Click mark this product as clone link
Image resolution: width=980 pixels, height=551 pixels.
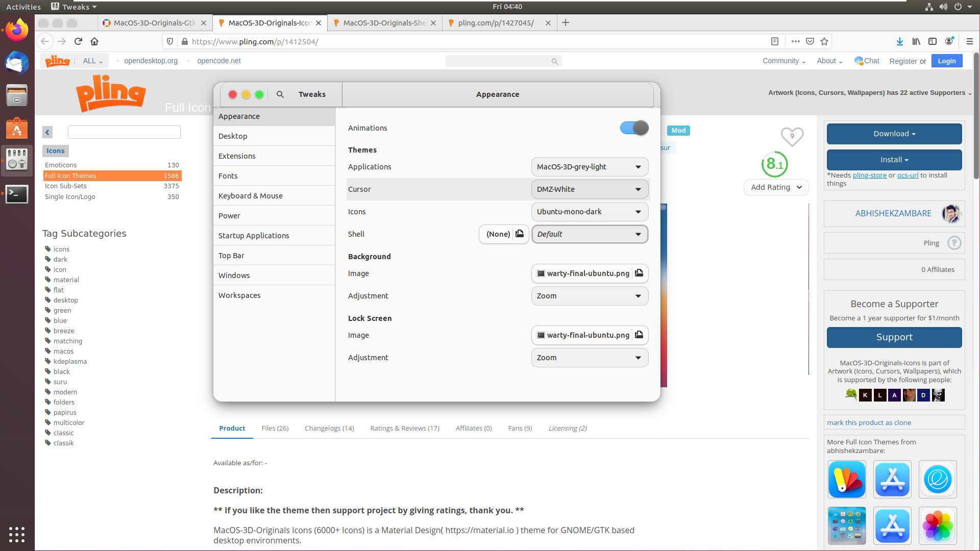tap(869, 422)
